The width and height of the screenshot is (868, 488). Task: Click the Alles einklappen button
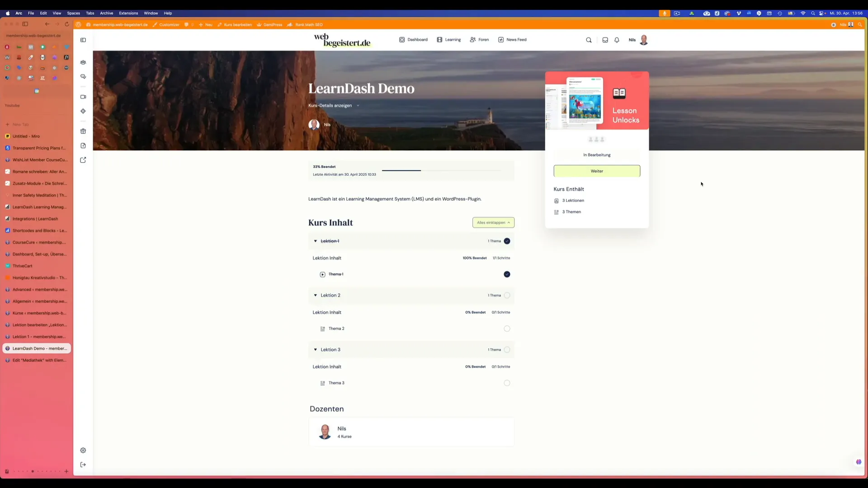pos(493,222)
